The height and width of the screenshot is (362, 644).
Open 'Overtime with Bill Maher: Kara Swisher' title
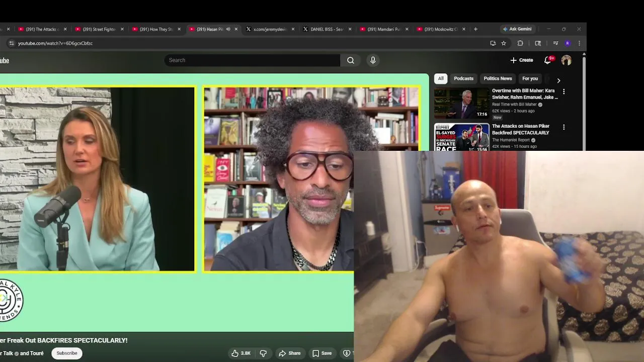[524, 94]
